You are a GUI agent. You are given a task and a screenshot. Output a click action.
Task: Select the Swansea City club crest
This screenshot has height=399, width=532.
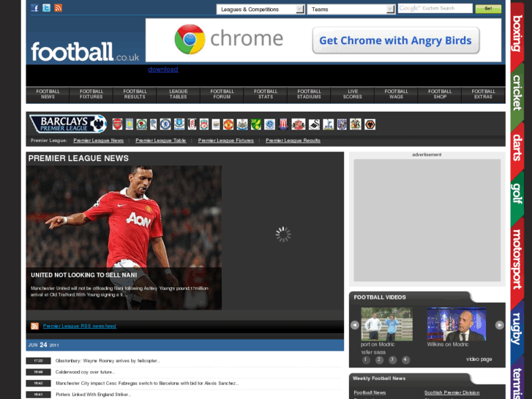314,124
